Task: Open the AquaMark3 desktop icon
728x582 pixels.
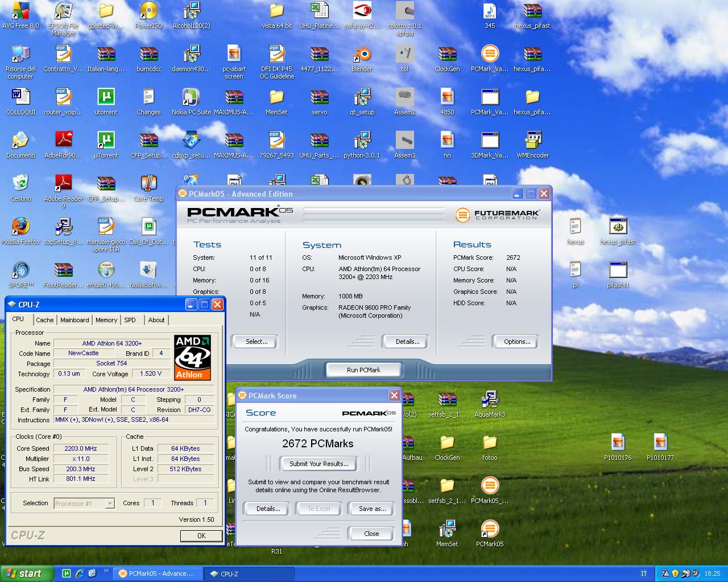Action: [490, 404]
